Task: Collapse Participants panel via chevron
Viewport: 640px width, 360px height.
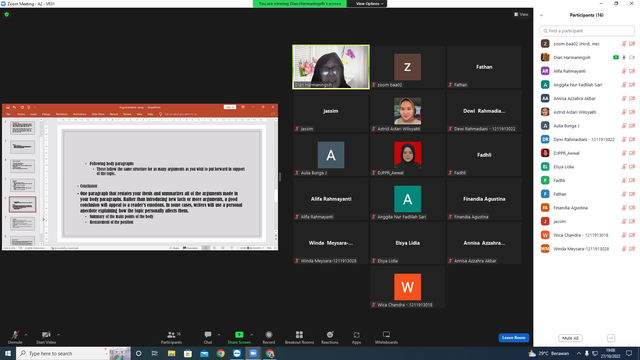Action: pyautogui.click(x=541, y=16)
